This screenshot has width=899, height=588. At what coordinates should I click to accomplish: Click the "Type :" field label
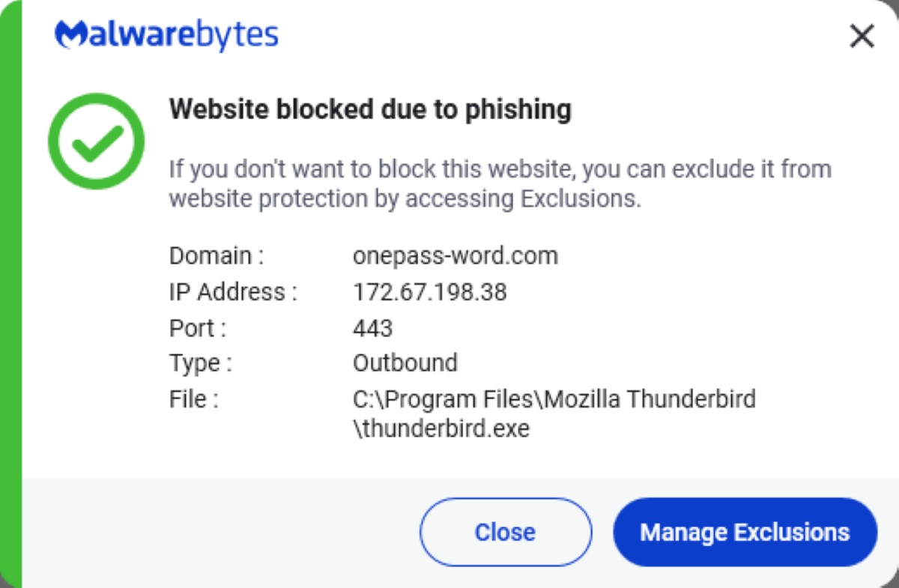[201, 363]
